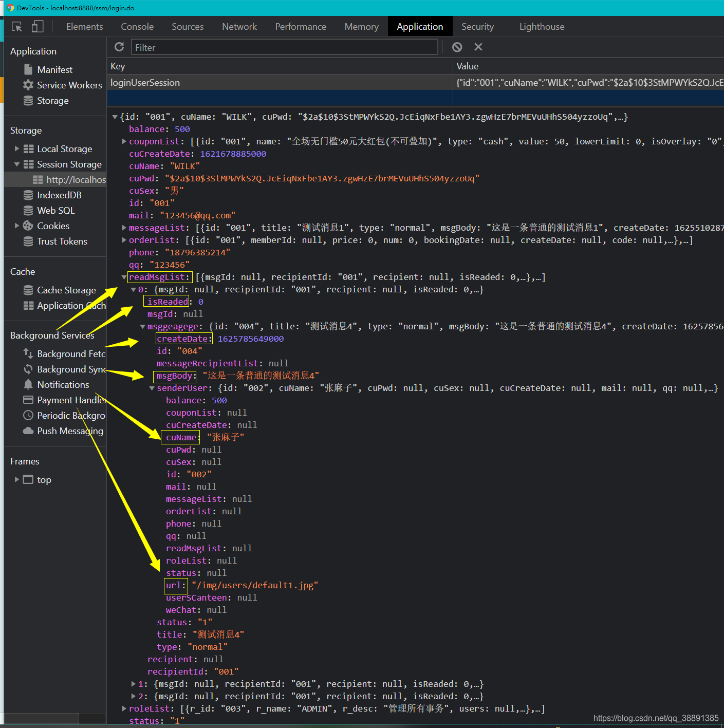The width and height of the screenshot is (724, 728).
Task: Click the Storage database icon under Application
Action: 28,101
